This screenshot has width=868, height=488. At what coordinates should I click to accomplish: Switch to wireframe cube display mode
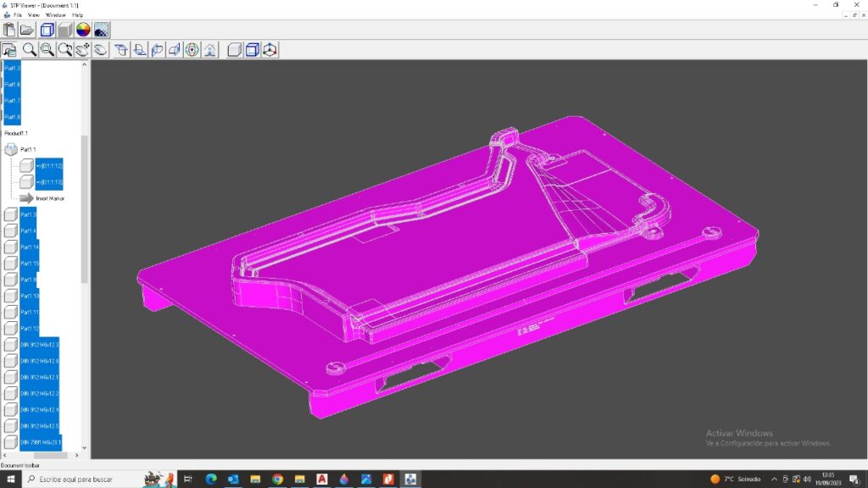pyautogui.click(x=47, y=30)
